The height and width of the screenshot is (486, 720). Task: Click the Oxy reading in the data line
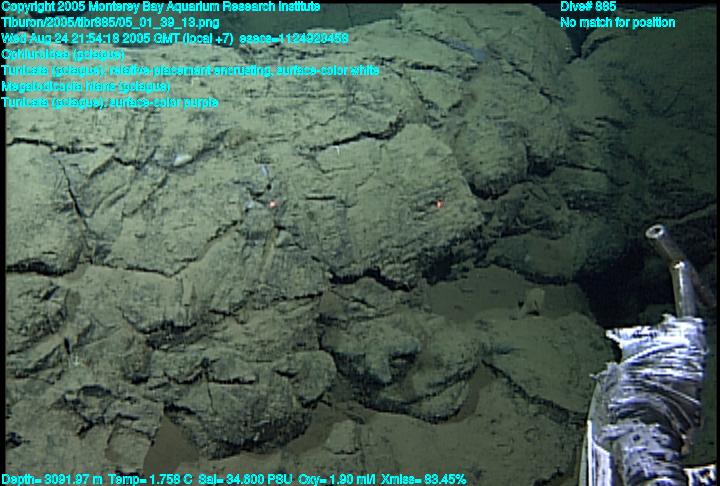[338, 479]
